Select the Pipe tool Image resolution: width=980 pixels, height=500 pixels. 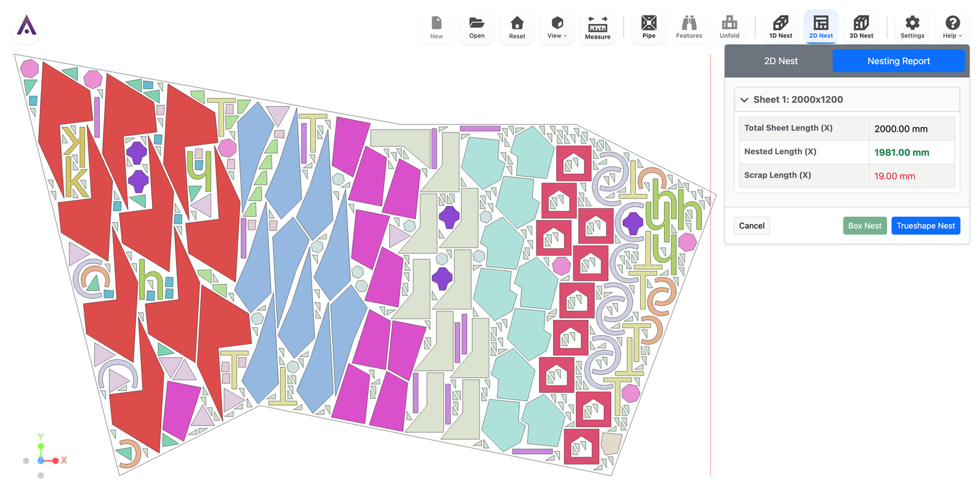(649, 28)
